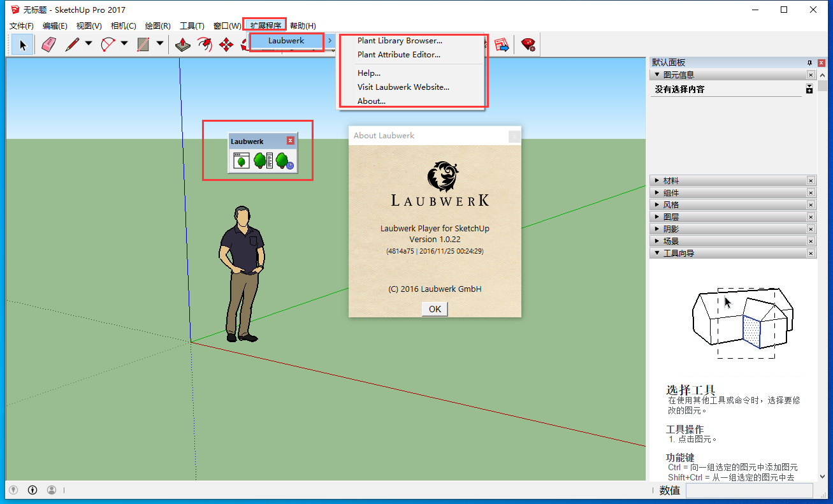This screenshot has height=504, width=833.
Task: Open the 相机(C) menu
Action: tap(124, 26)
